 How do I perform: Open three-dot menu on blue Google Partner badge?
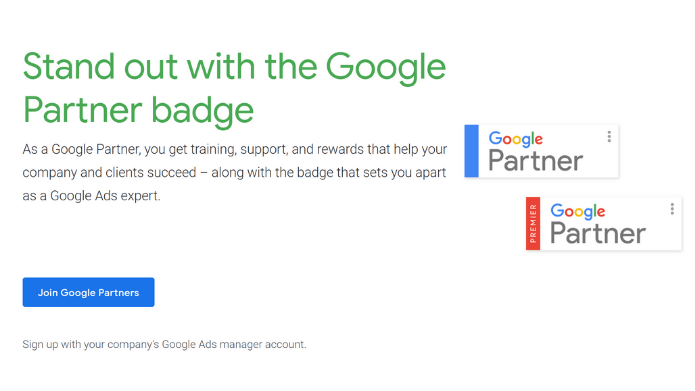[x=609, y=137]
